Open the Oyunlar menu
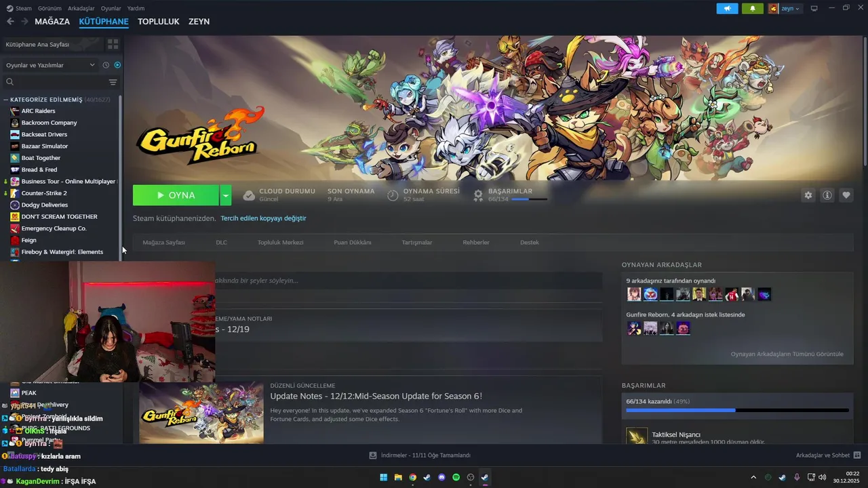Viewport: 868px width, 488px height. click(x=111, y=8)
